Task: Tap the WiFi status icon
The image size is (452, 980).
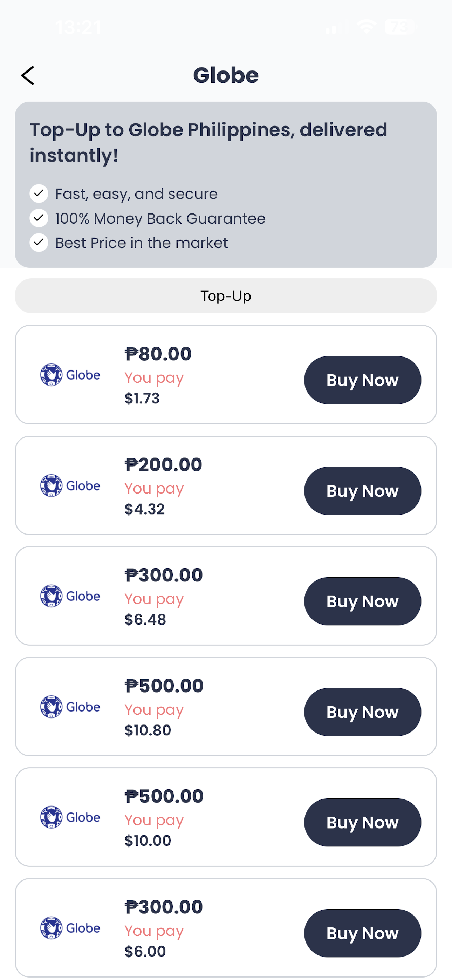Action: [366, 27]
